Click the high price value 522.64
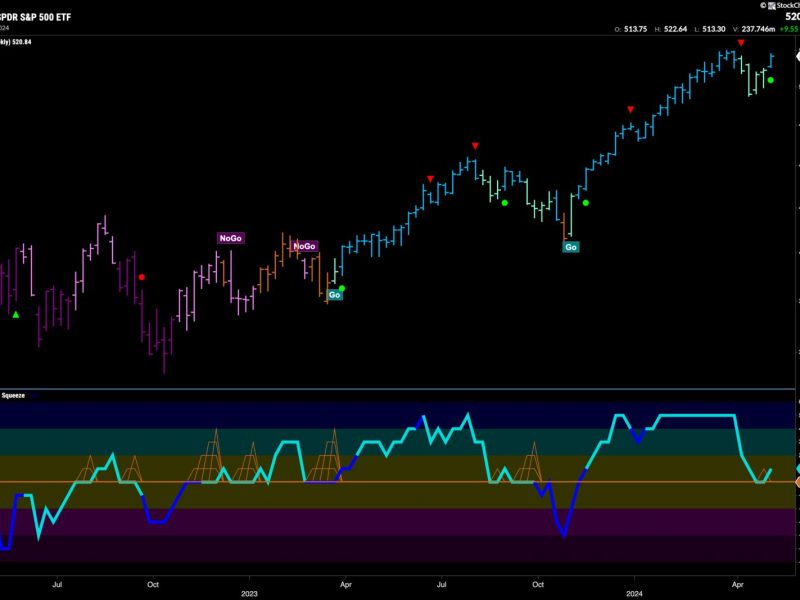Viewport: 800px width, 600px height. pyautogui.click(x=676, y=29)
